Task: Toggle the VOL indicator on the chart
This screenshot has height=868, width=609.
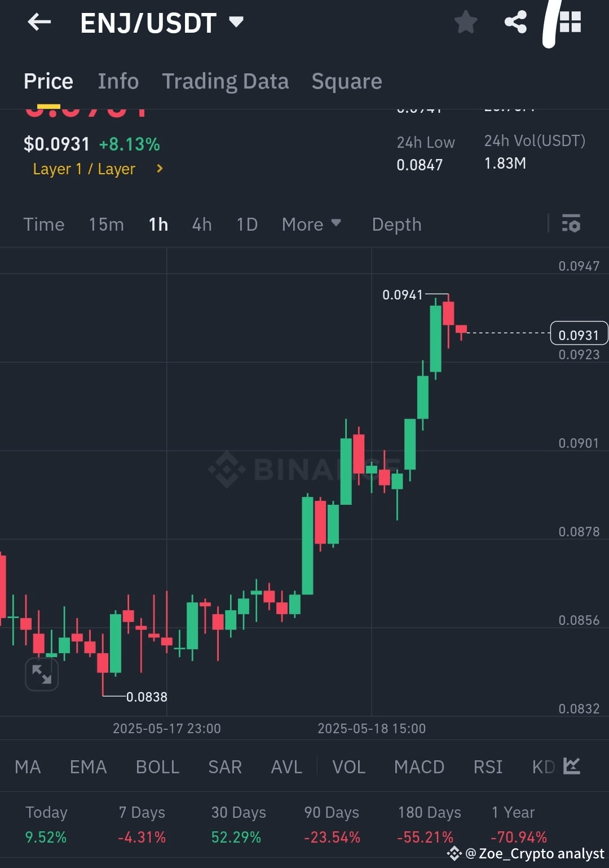Action: pos(348,767)
